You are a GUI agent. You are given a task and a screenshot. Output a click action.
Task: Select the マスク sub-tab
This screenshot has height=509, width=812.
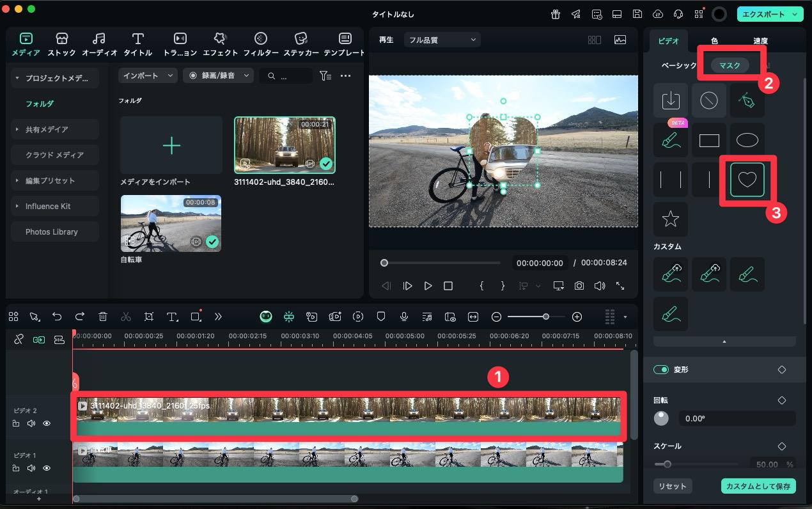coord(730,65)
